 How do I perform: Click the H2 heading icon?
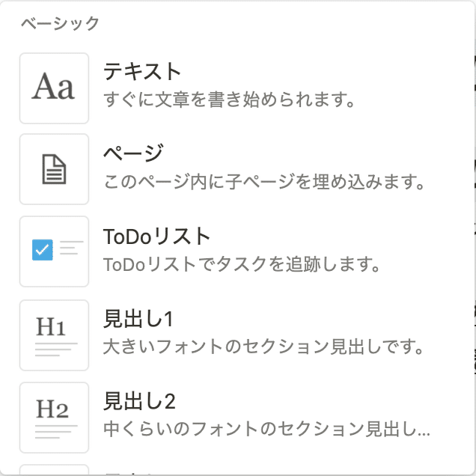click(54, 417)
